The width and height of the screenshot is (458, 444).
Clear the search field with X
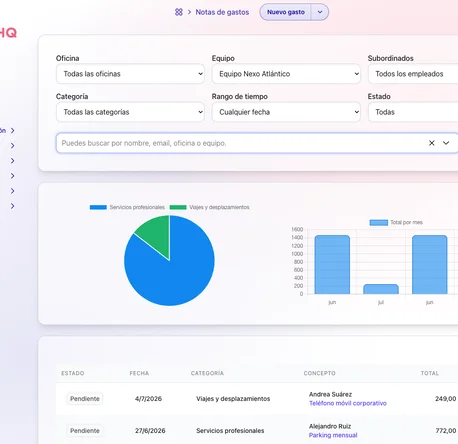[x=432, y=143]
